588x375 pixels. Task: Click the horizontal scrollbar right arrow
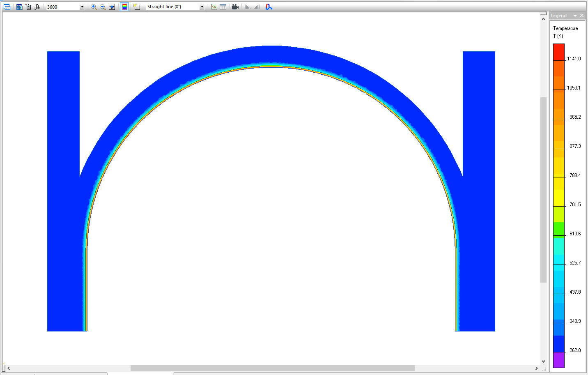pos(536,368)
